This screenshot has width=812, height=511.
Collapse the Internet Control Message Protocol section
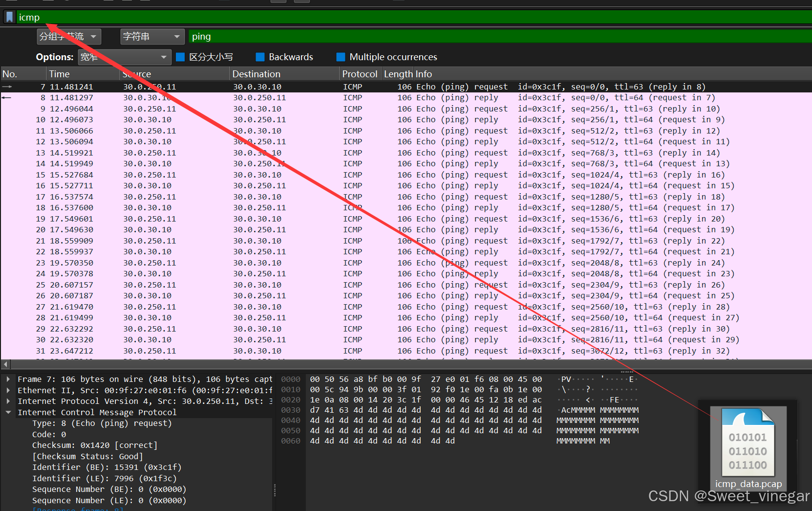point(8,412)
